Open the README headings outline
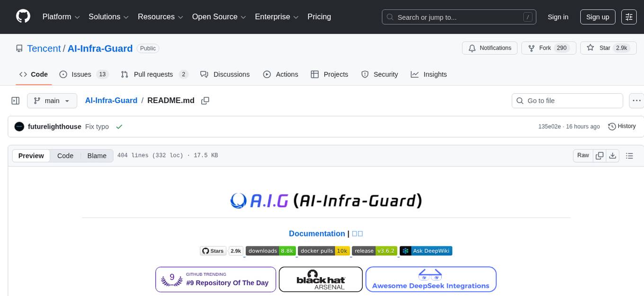The height and width of the screenshot is (296, 644). pos(629,155)
